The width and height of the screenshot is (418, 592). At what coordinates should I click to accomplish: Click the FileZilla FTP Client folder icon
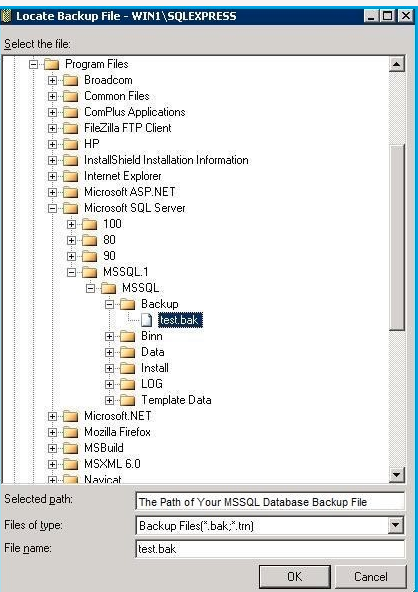(x=71, y=128)
